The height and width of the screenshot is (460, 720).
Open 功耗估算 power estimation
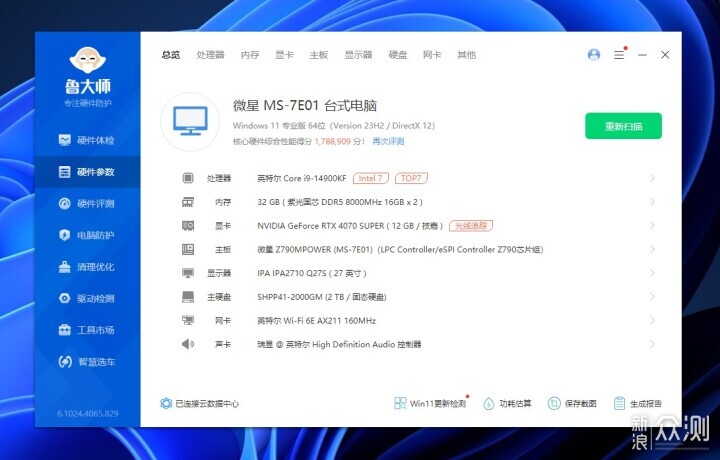click(507, 404)
